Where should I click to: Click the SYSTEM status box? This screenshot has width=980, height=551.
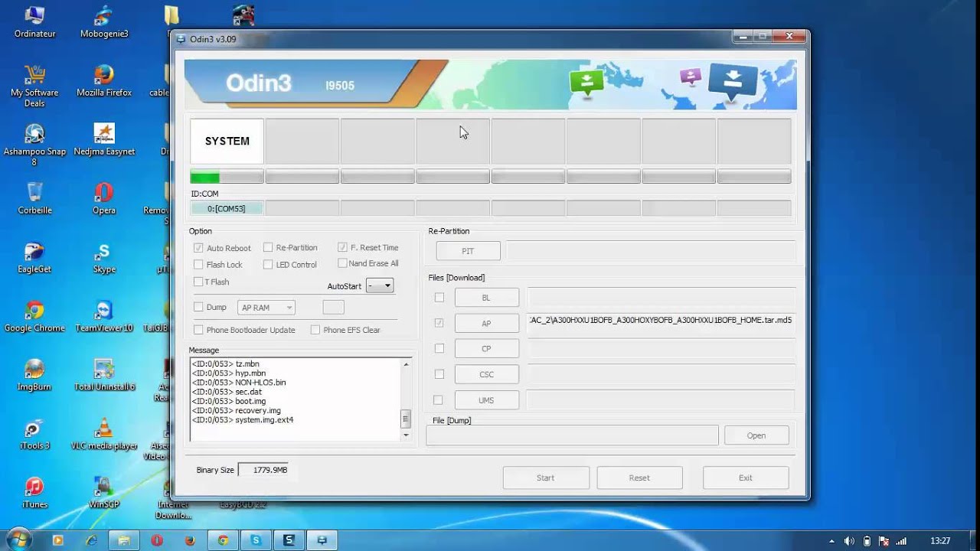tap(227, 141)
